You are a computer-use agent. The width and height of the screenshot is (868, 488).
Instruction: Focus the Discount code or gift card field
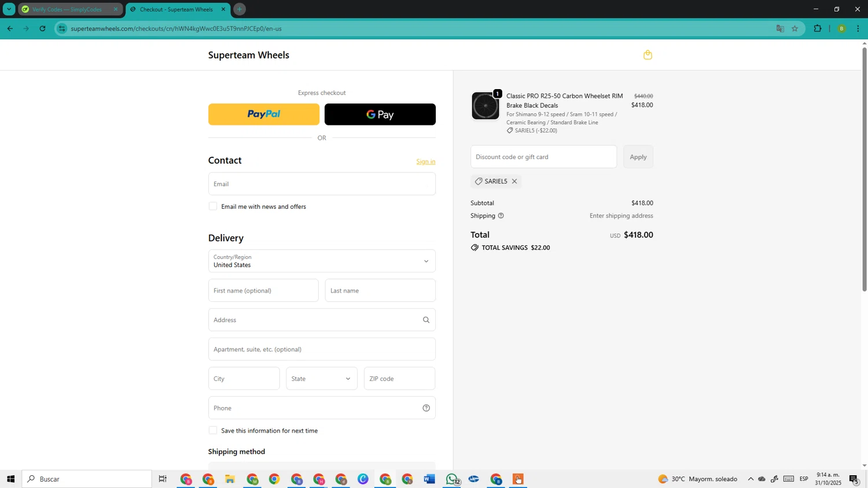click(544, 157)
